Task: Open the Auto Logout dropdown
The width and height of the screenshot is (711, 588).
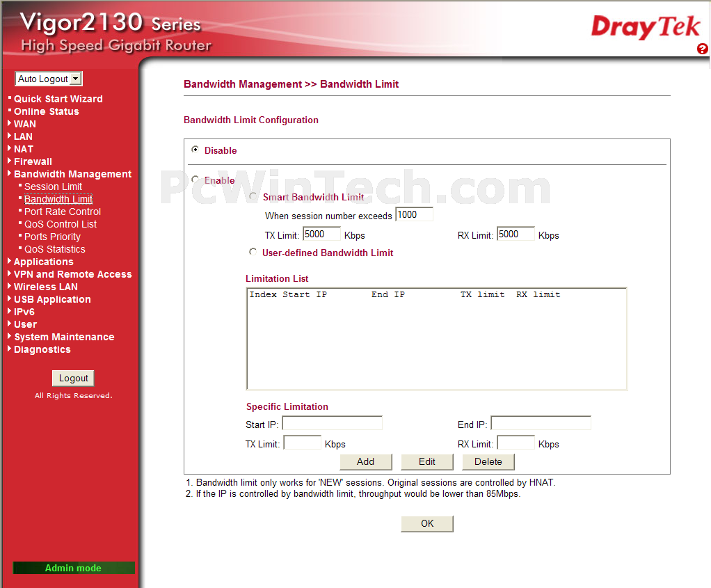Action: [49, 79]
